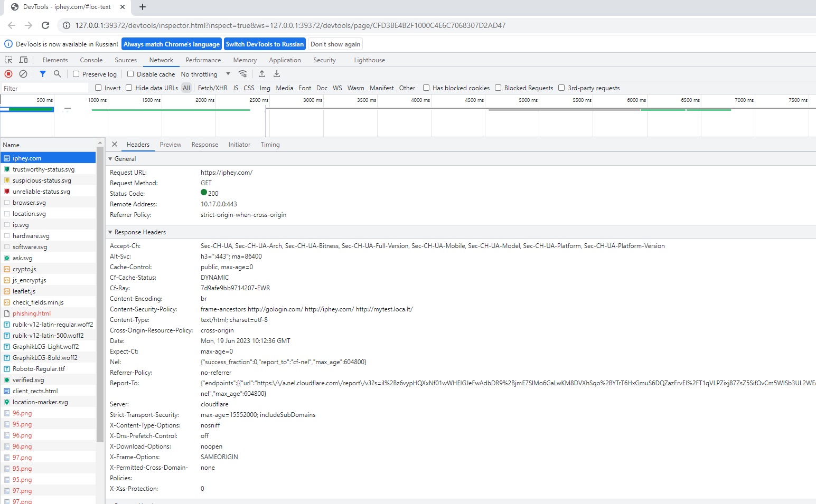Tick the Hide data URLs checkbox

pos(129,88)
